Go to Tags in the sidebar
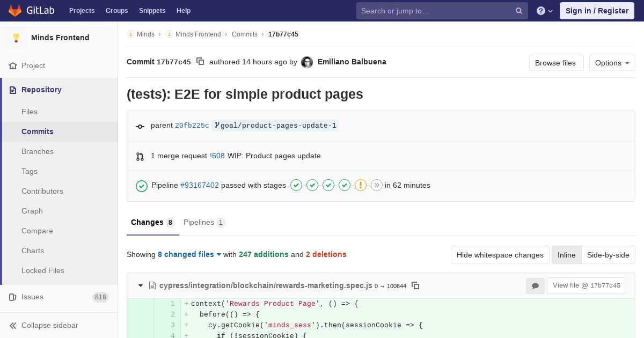This screenshot has height=338, width=644. [x=60, y=171]
